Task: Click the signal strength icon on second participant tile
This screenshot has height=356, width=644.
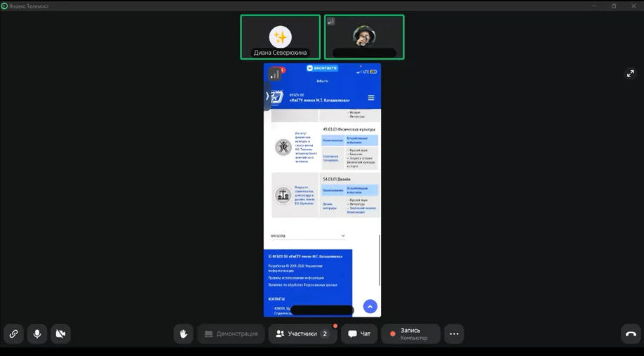Action: coord(330,21)
